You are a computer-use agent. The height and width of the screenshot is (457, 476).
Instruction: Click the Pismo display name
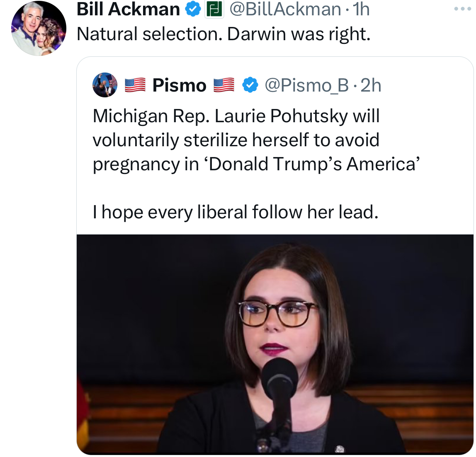[179, 85]
